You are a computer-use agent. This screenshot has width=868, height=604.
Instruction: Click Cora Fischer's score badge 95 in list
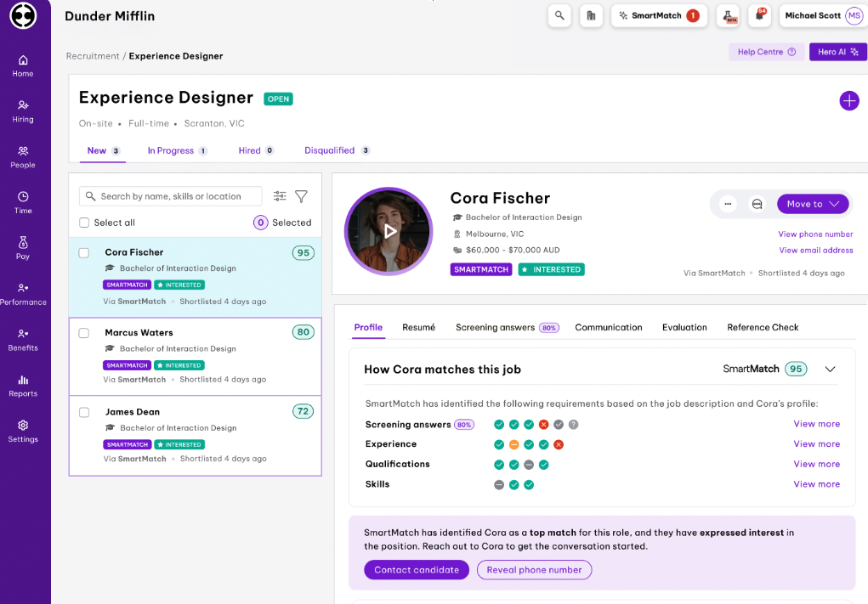click(304, 253)
